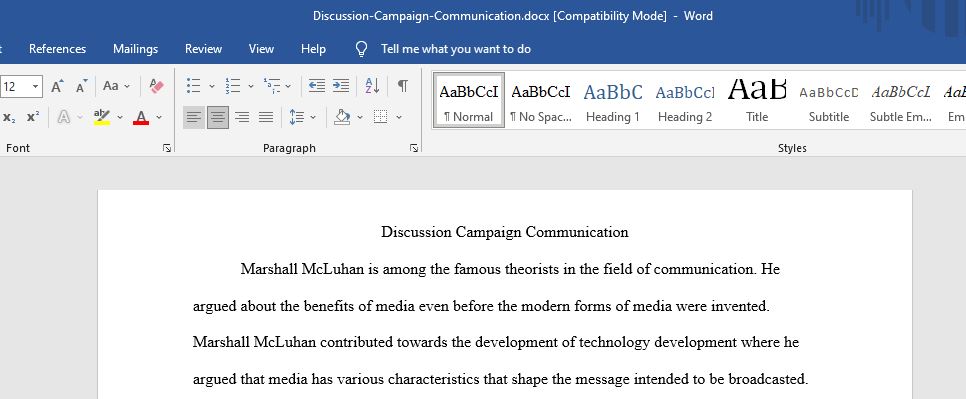This screenshot has height=399, width=966.
Task: Click the line starting 'Marshall McLuhan contributed towards'
Action: coord(496,342)
